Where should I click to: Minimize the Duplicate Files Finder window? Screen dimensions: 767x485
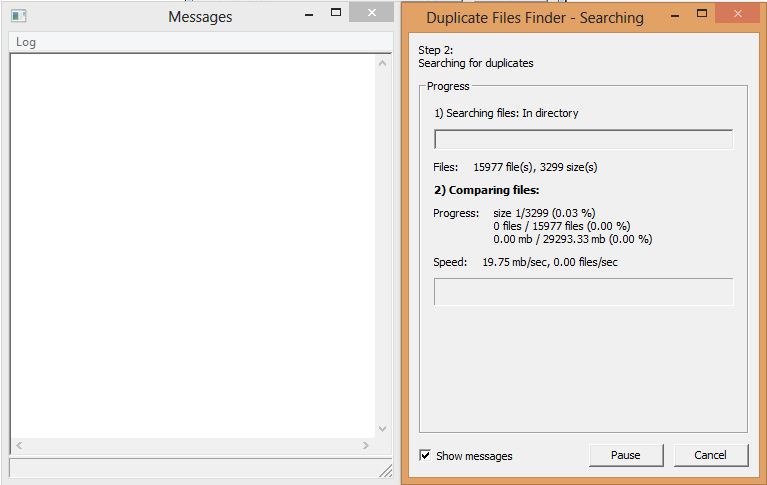click(x=675, y=16)
